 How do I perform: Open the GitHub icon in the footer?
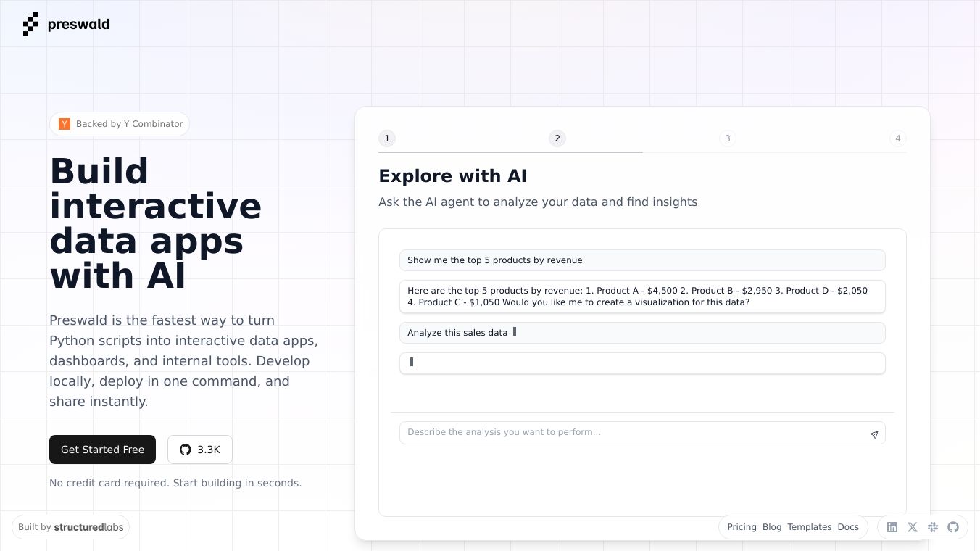953,527
